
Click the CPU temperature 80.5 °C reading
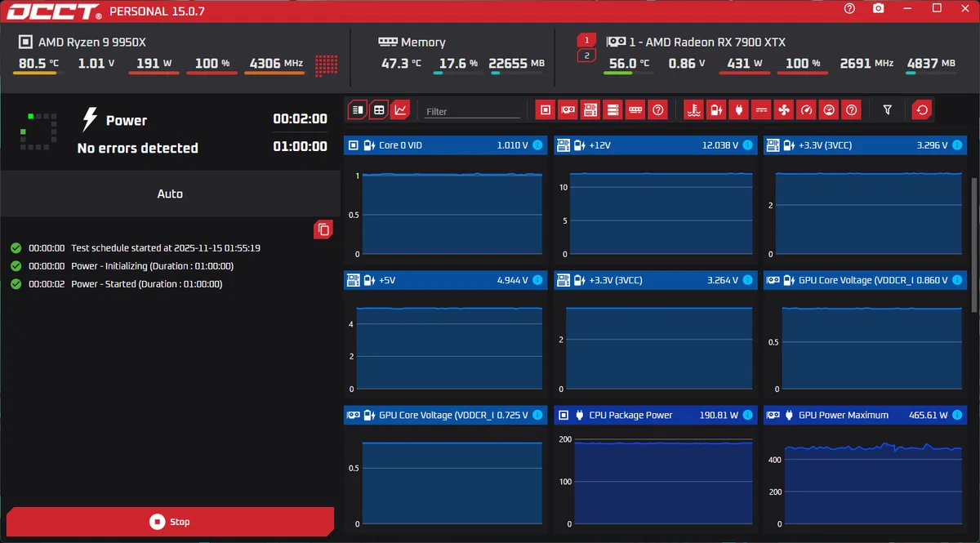[39, 63]
